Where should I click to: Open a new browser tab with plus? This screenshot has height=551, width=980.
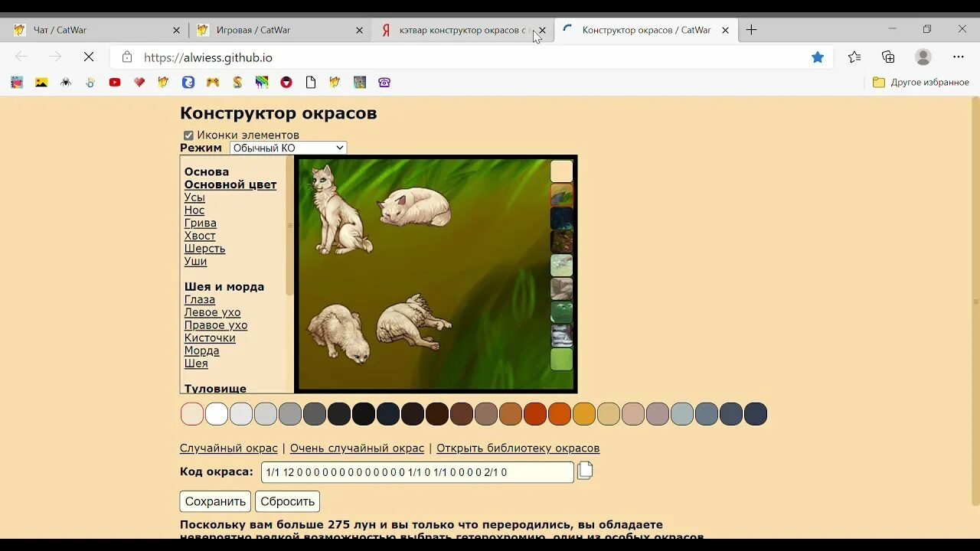point(751,30)
